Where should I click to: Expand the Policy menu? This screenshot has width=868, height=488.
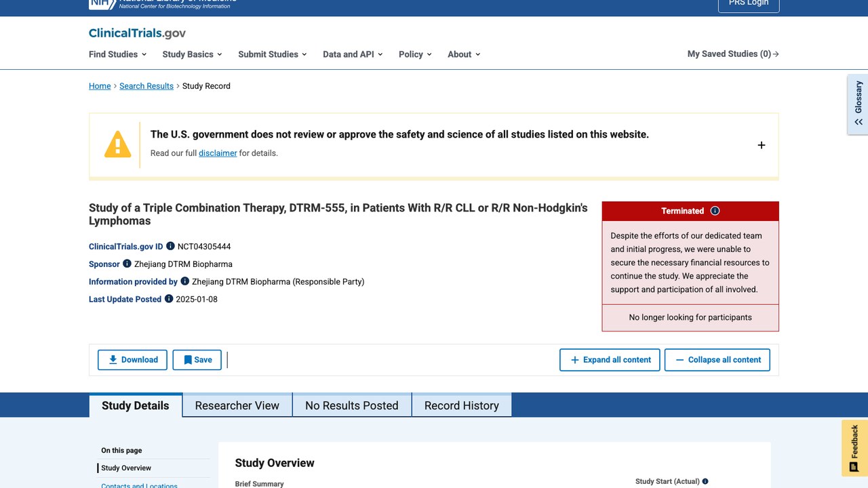[x=415, y=54]
